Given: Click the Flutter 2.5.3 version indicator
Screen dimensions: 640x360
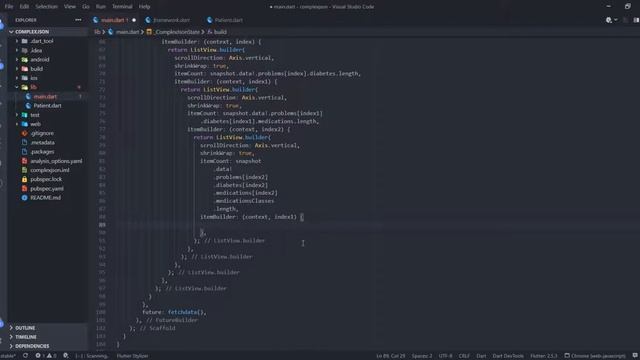Looking at the screenshot, I should pos(544,356).
